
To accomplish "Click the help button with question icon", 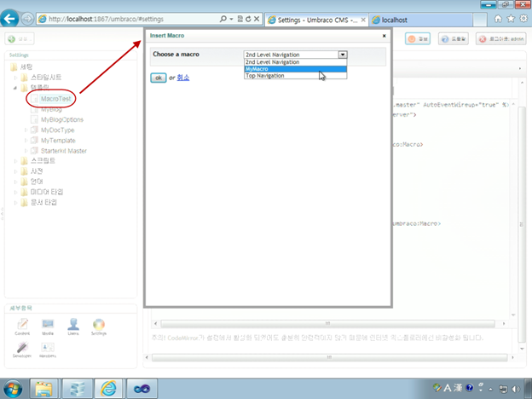I will [454, 39].
